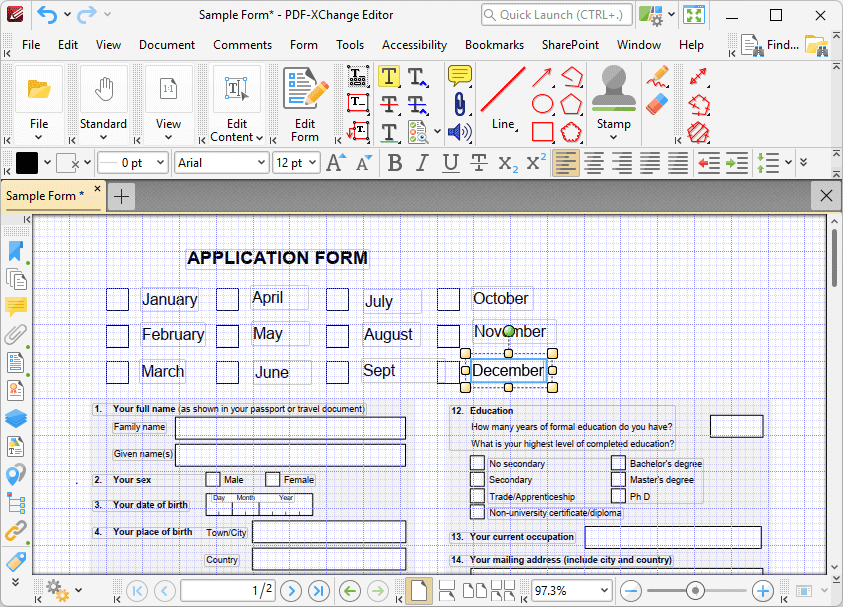Open the Form menu
Image resolution: width=843 pixels, height=607 pixels.
(304, 45)
